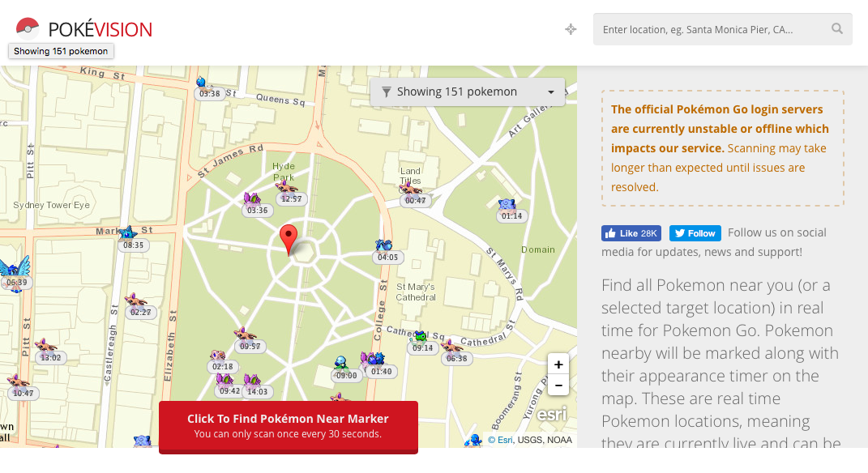The image size is (868, 473).
Task: Click the POKÉVISION title text
Action: tap(100, 29)
